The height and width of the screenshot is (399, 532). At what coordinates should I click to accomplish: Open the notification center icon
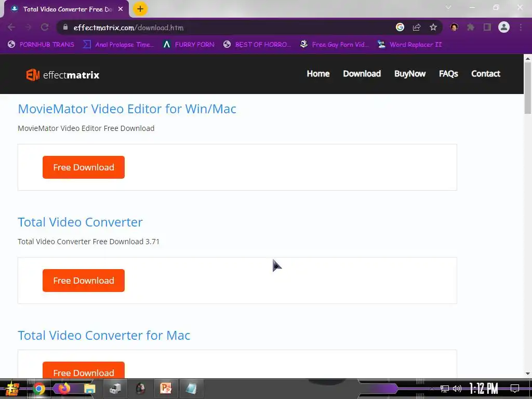[515, 389]
